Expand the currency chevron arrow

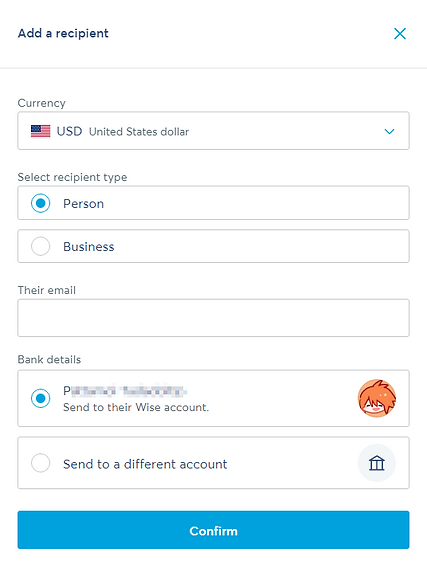coord(389,131)
